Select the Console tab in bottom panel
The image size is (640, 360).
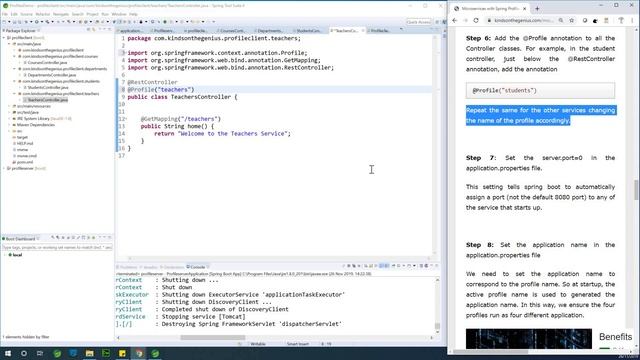click(x=197, y=267)
